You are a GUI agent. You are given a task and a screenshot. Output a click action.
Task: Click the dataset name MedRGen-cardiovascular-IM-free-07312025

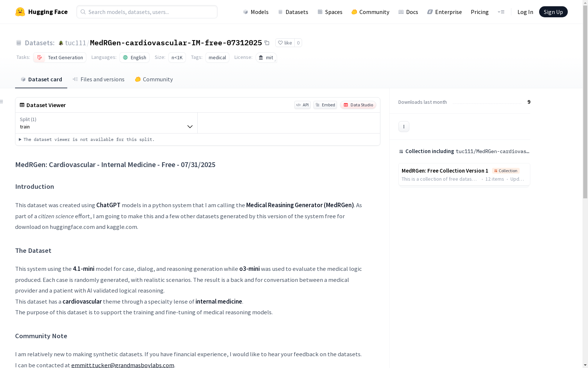[x=176, y=43]
